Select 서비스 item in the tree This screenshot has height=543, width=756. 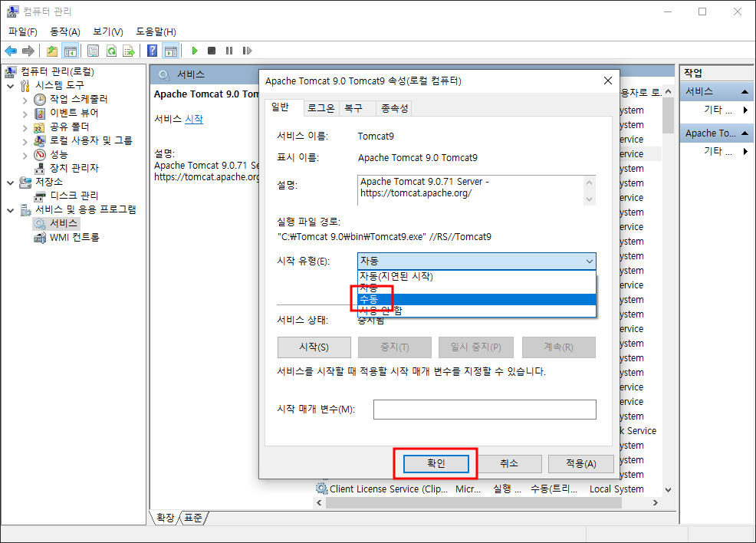pos(64,223)
